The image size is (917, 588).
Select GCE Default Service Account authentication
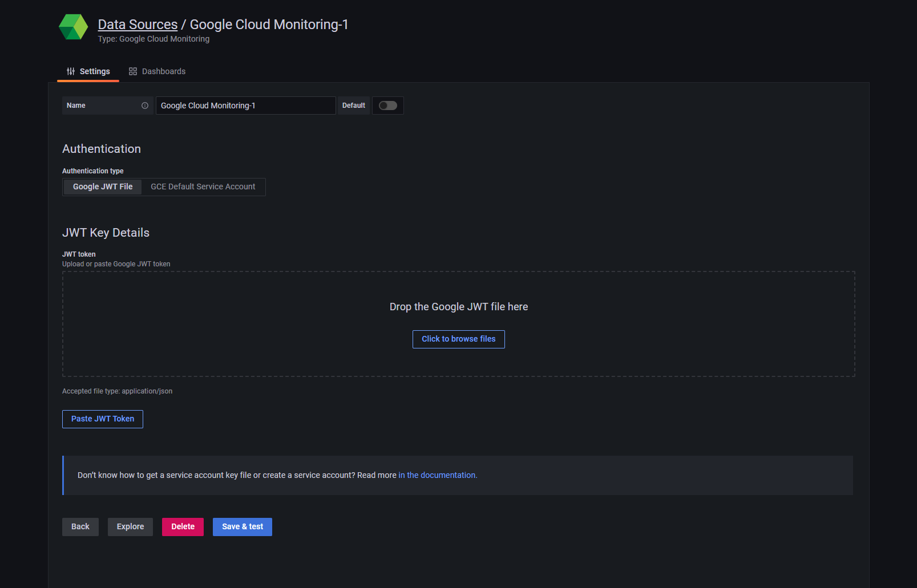click(203, 186)
